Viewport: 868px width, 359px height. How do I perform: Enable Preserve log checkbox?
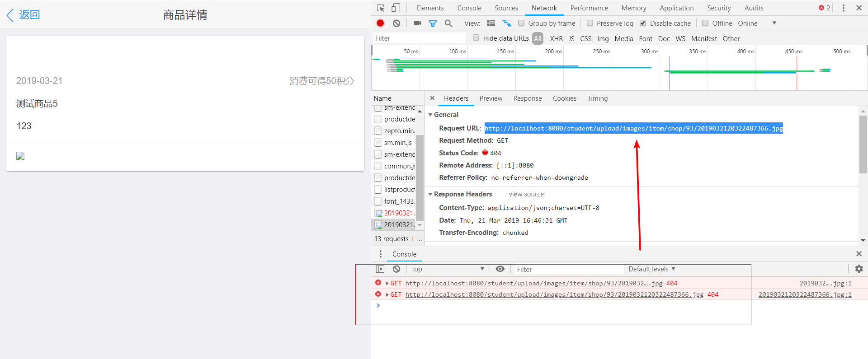tap(590, 23)
